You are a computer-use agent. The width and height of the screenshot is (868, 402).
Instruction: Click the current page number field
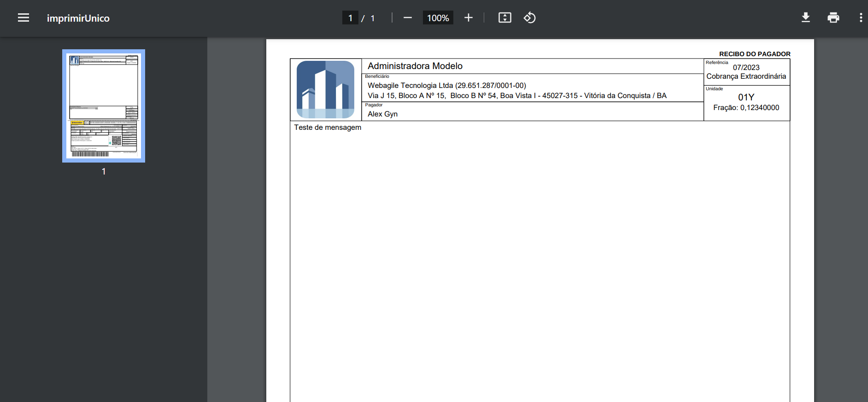tap(350, 18)
